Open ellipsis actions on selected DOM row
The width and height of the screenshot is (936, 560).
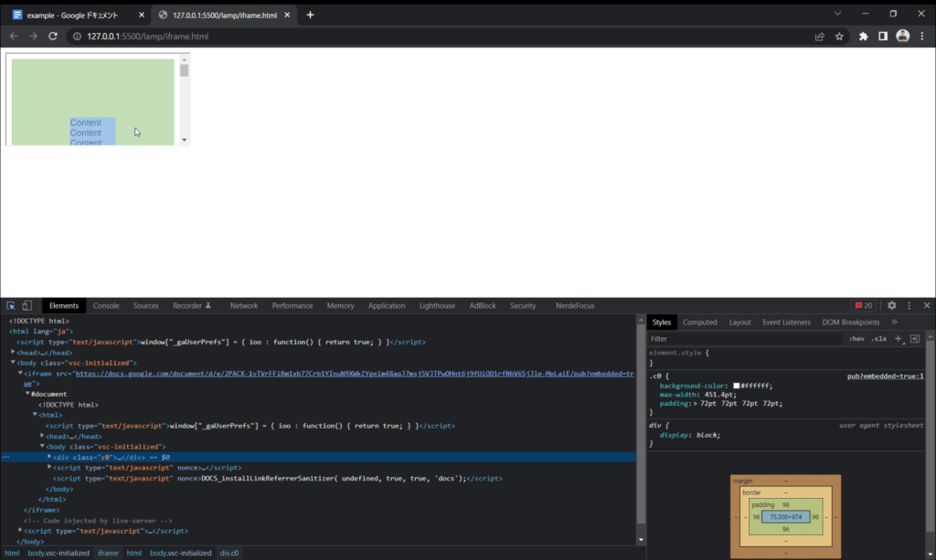pos(6,458)
